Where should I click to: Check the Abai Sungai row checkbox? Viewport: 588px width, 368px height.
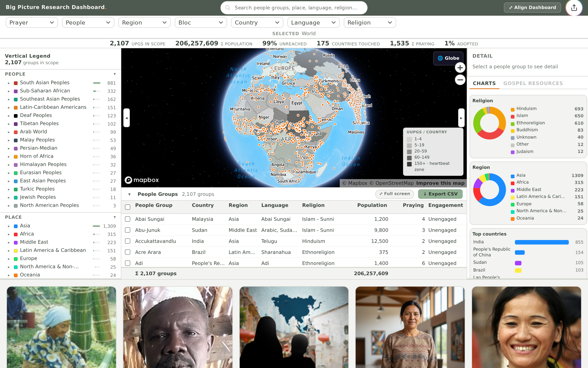pos(128,219)
